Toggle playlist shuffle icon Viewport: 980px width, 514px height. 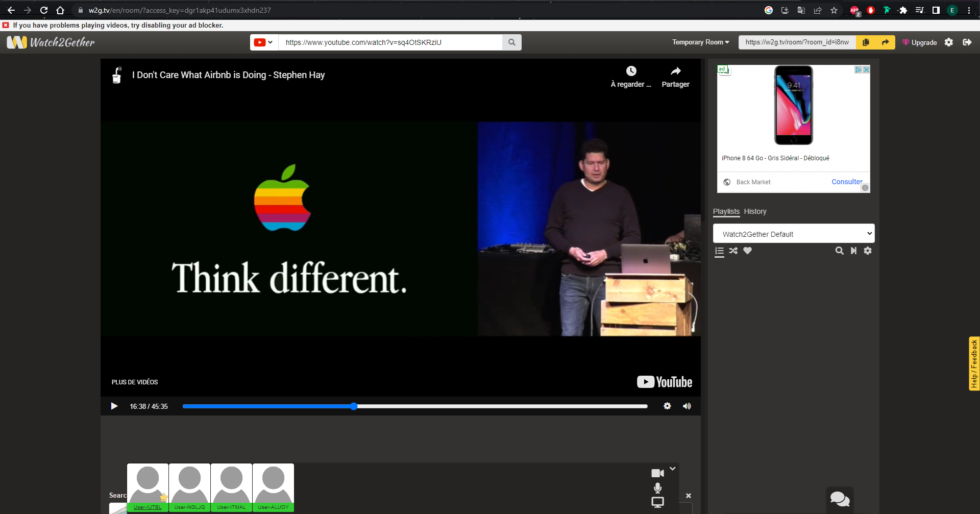pos(733,251)
